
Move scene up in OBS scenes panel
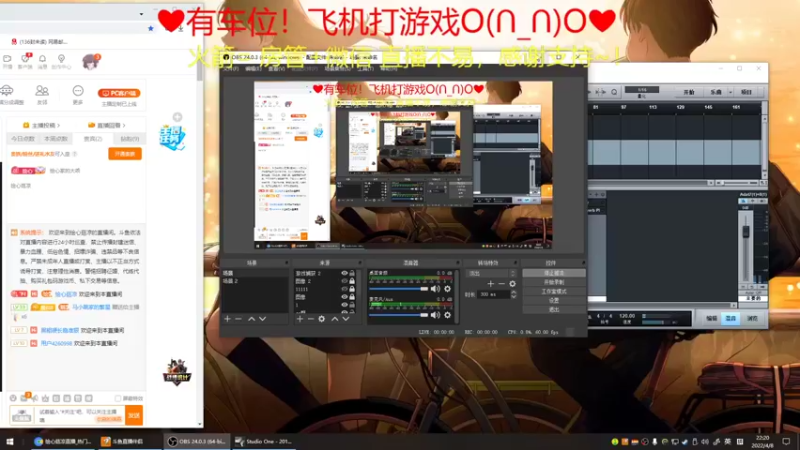coord(252,319)
